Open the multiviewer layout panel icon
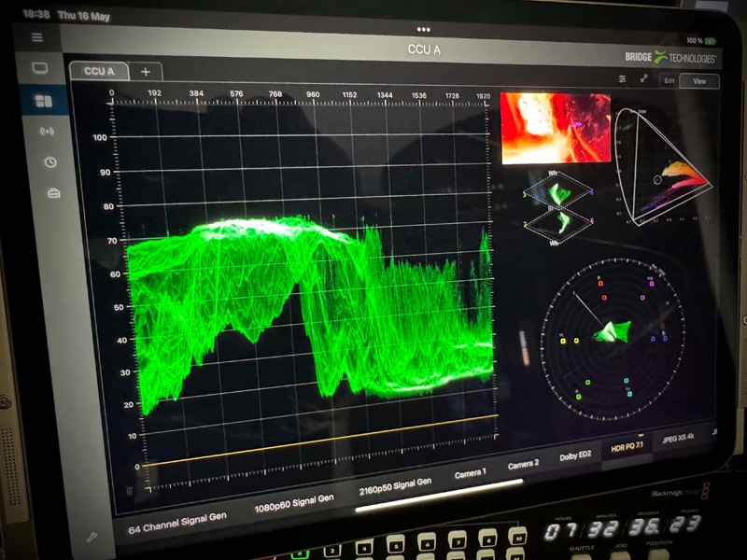The width and height of the screenshot is (747, 560). pyautogui.click(x=42, y=101)
